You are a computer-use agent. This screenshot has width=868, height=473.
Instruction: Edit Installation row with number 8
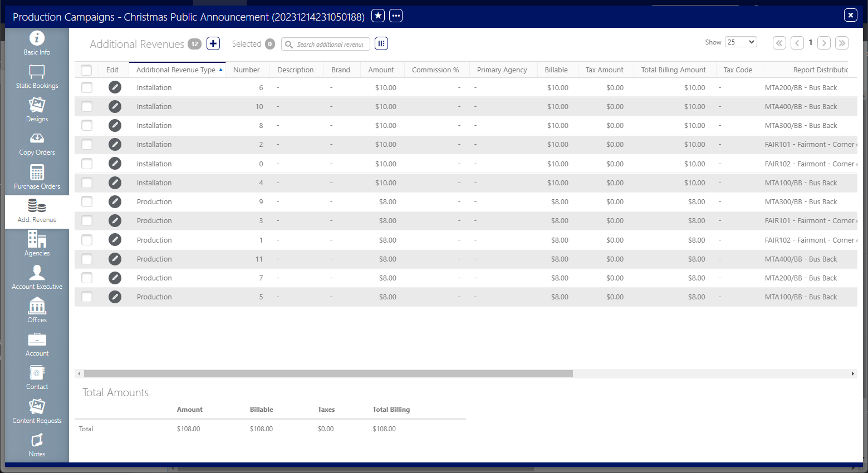tap(115, 125)
